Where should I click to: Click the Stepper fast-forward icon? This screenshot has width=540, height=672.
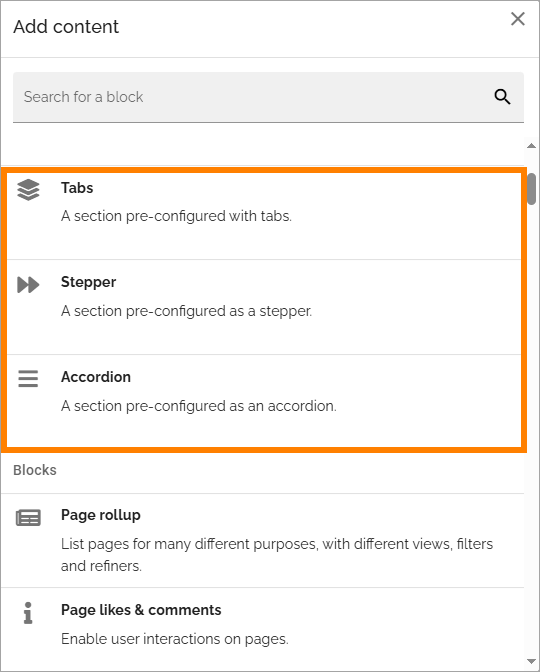28,285
